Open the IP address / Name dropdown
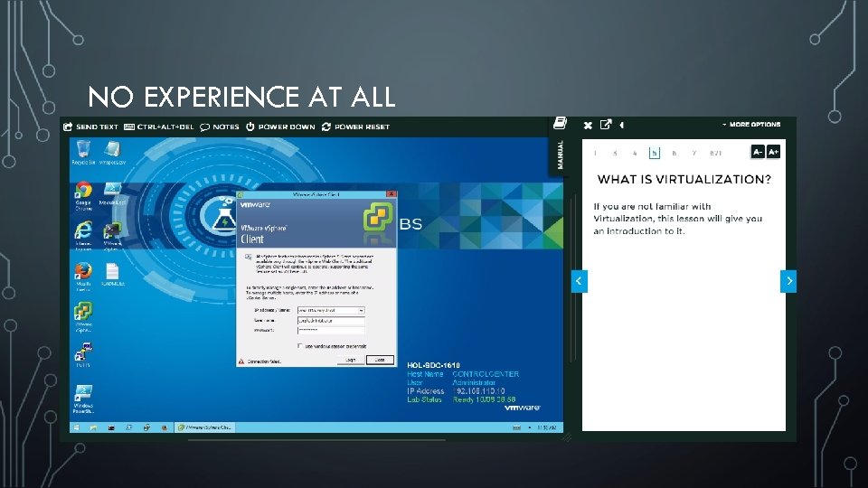 (x=362, y=310)
